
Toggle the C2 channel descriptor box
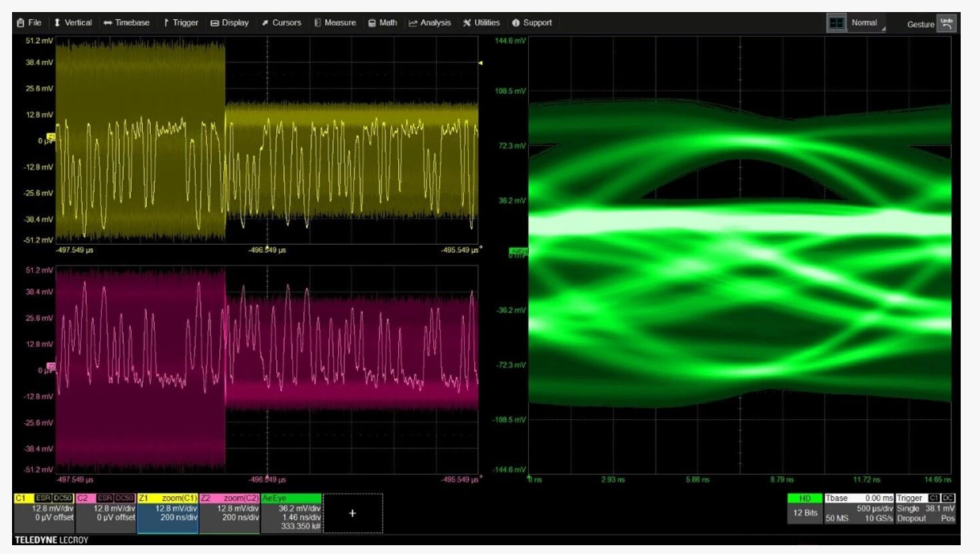click(105, 513)
